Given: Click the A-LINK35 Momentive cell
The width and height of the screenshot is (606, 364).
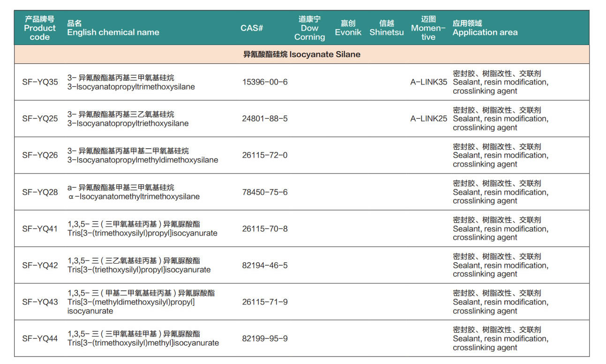Looking at the screenshot, I should (x=429, y=82).
